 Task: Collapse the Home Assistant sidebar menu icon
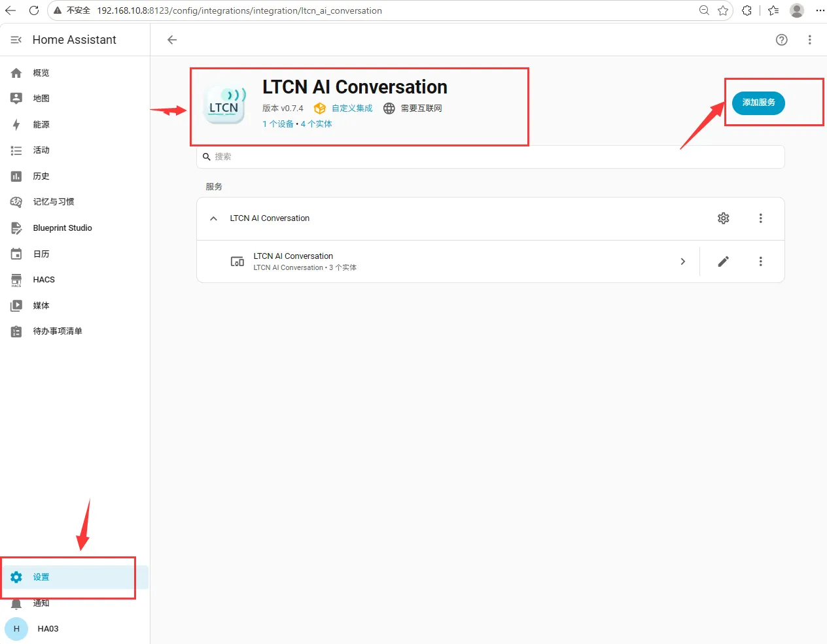(x=16, y=40)
